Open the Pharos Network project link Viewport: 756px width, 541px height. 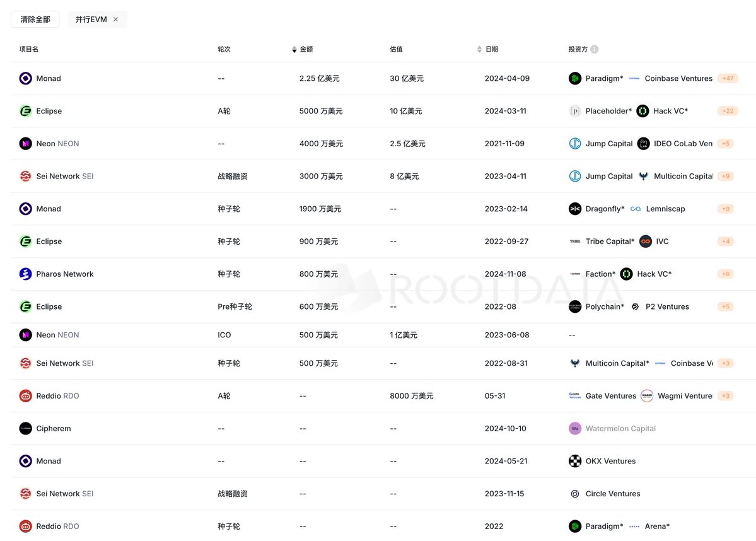coord(64,274)
